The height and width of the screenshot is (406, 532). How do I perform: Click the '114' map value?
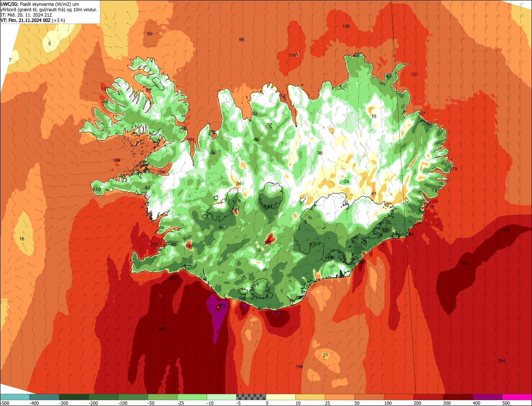(293, 55)
